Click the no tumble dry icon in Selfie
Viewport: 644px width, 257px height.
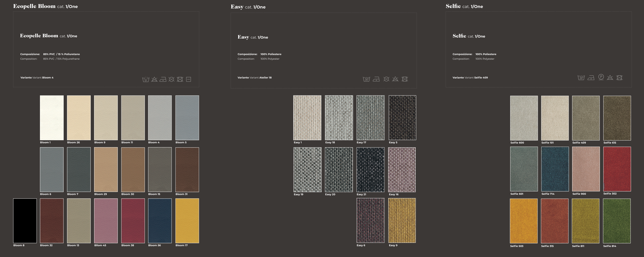click(x=620, y=78)
